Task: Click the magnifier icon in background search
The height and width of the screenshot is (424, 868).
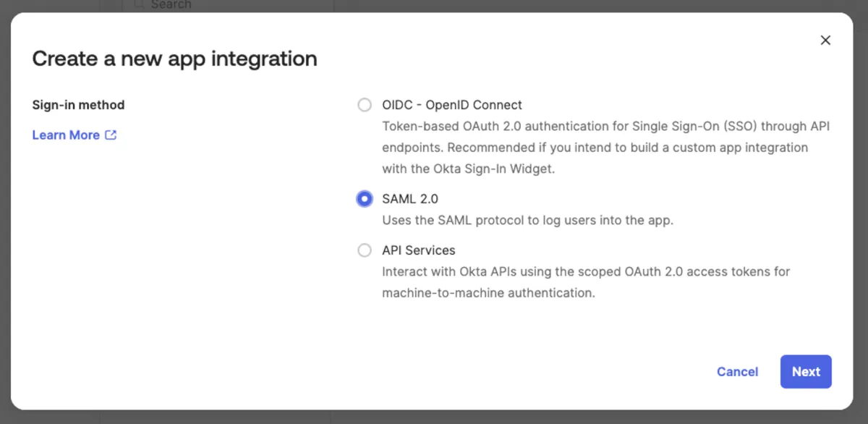Action: pos(139,4)
